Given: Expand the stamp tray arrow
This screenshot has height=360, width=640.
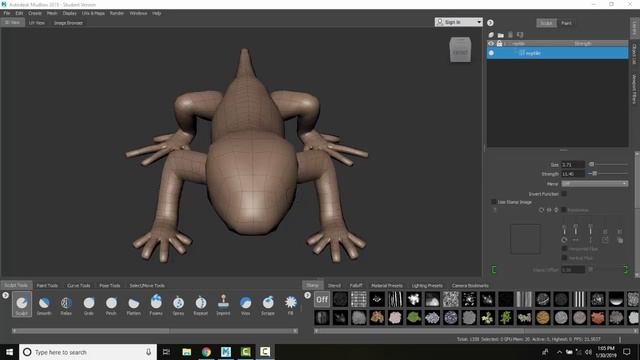Looking at the screenshot, I should (x=307, y=295).
